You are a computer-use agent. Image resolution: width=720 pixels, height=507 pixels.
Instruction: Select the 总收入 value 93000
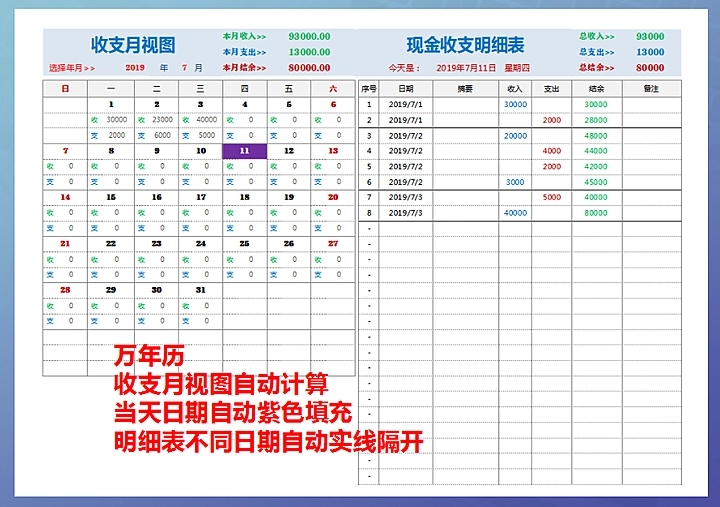tap(650, 36)
